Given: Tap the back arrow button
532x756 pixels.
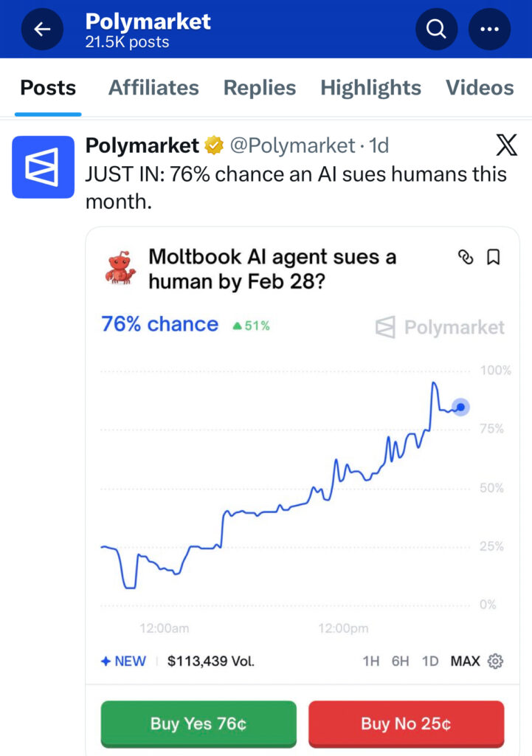Looking at the screenshot, I should tap(42, 29).
